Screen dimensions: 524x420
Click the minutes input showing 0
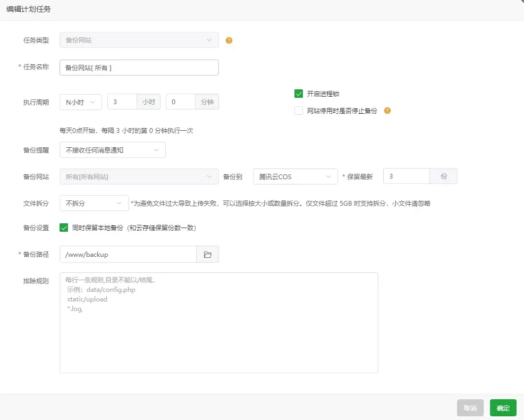tap(181, 102)
